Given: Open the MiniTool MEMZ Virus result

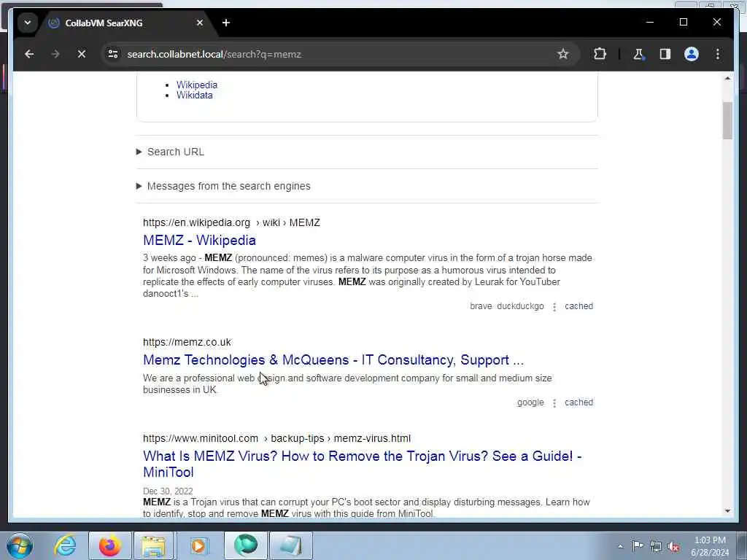Looking at the screenshot, I should click(x=362, y=464).
